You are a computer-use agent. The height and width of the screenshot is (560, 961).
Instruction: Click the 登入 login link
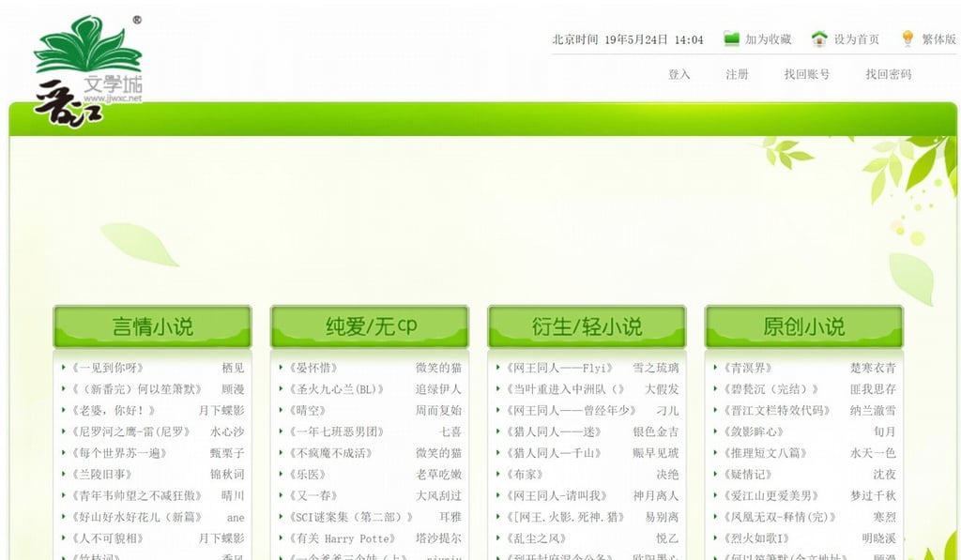[679, 74]
